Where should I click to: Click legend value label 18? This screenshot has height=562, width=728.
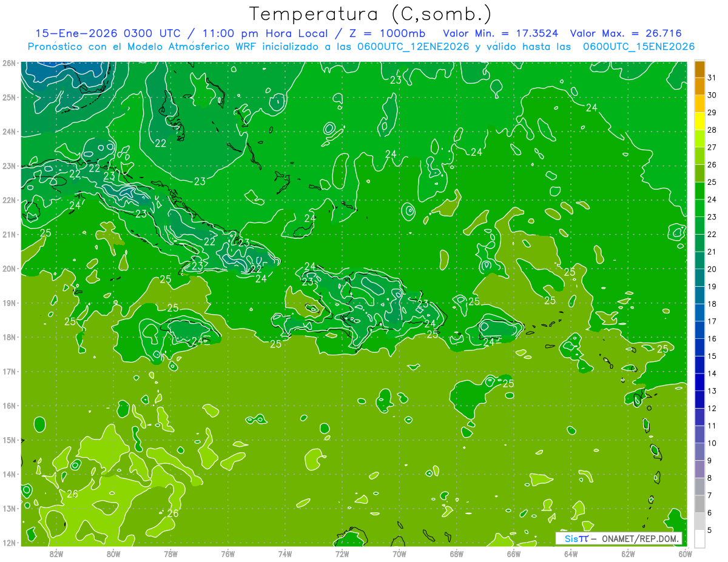(712, 304)
